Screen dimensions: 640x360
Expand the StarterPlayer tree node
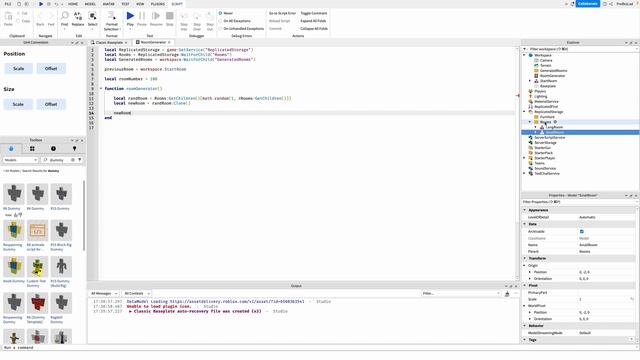click(x=524, y=158)
